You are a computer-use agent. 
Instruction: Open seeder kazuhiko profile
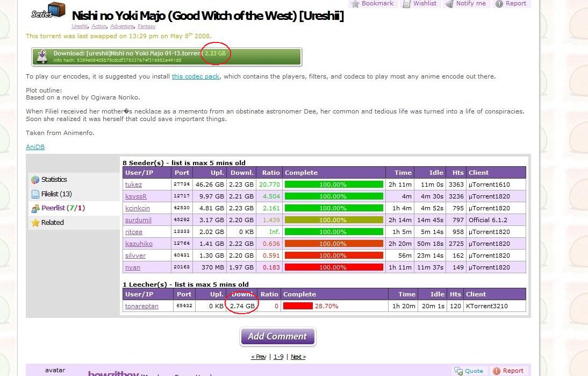pyautogui.click(x=139, y=244)
